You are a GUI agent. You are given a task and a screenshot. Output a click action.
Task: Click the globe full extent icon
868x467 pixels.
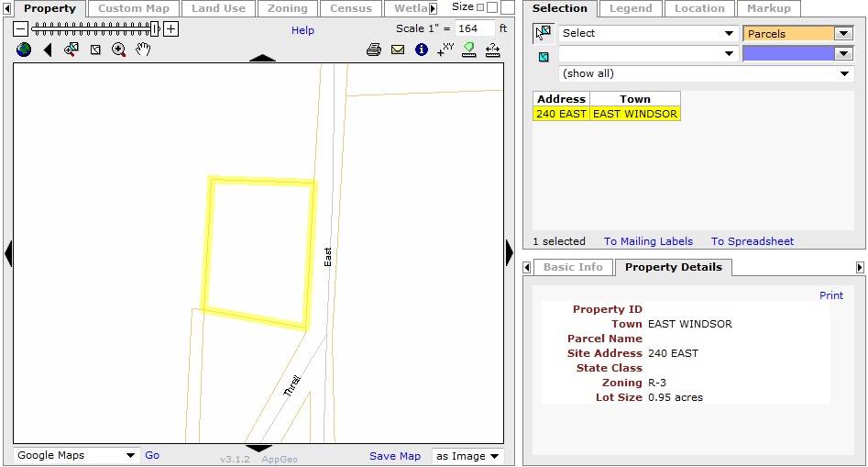click(x=24, y=50)
